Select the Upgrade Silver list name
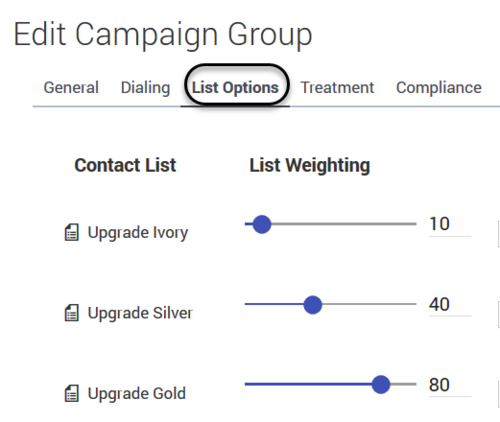 (140, 313)
